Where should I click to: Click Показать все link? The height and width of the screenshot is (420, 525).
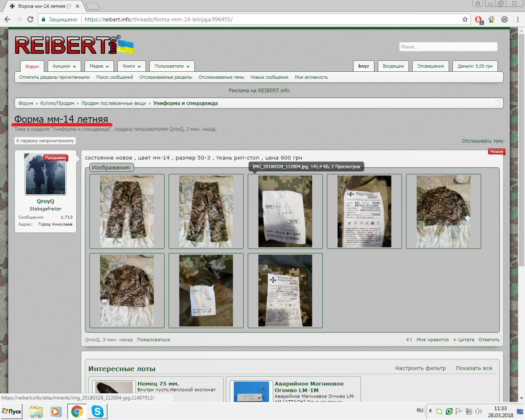pos(474,368)
